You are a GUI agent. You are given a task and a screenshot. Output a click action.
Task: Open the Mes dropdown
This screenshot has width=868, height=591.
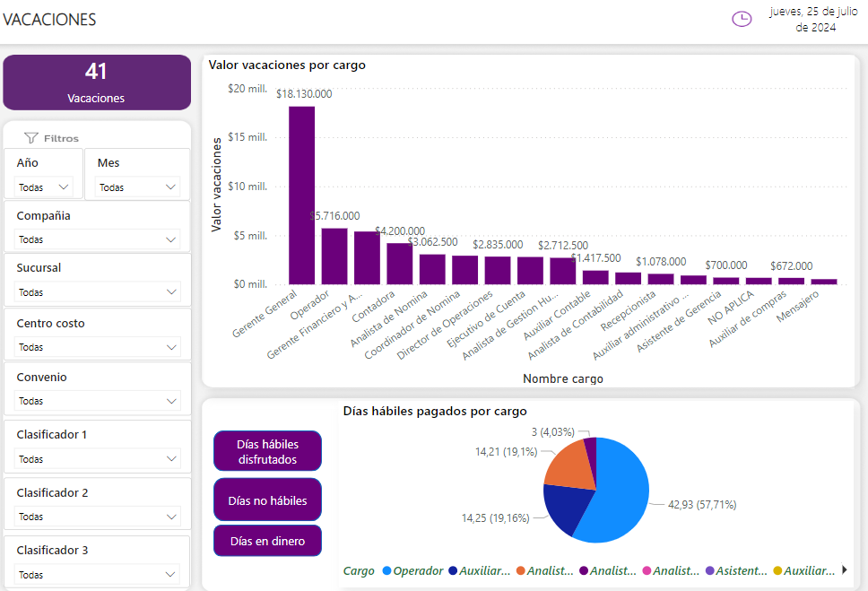(137, 187)
